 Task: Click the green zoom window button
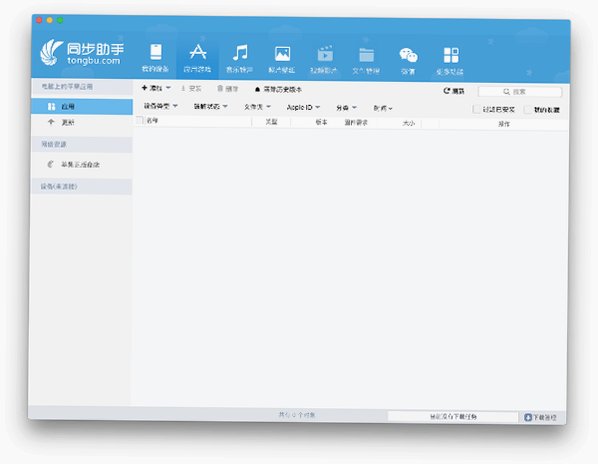(60, 20)
